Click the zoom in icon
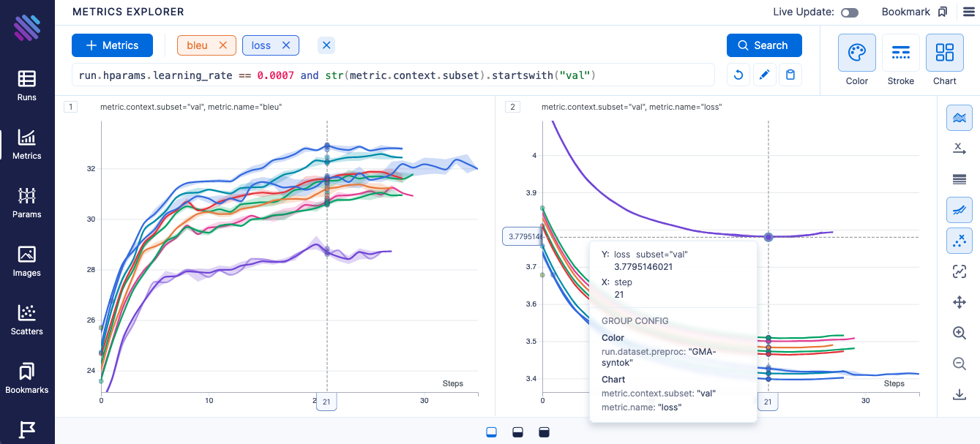Viewport: 980px width, 444px height. click(x=960, y=333)
